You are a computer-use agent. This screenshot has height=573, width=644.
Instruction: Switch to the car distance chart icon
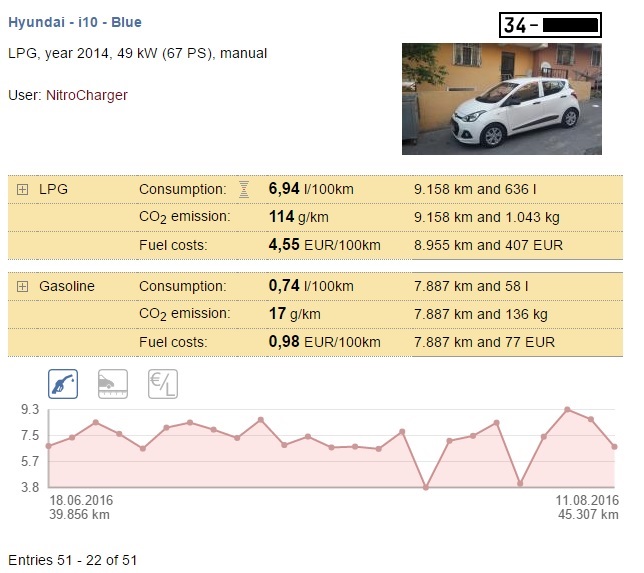point(113,384)
